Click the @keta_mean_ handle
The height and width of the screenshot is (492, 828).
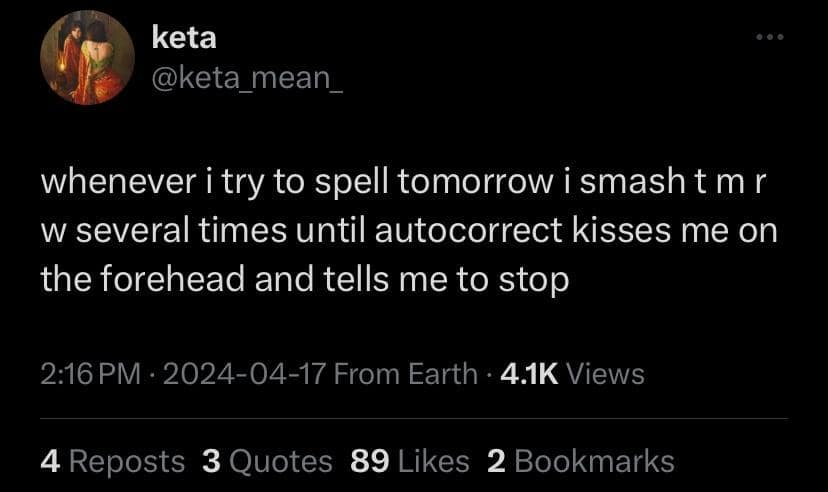pos(246,77)
